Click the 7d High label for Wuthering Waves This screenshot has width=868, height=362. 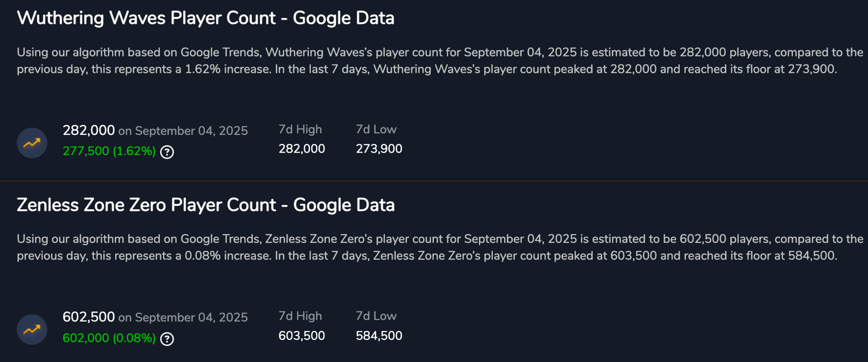(300, 130)
